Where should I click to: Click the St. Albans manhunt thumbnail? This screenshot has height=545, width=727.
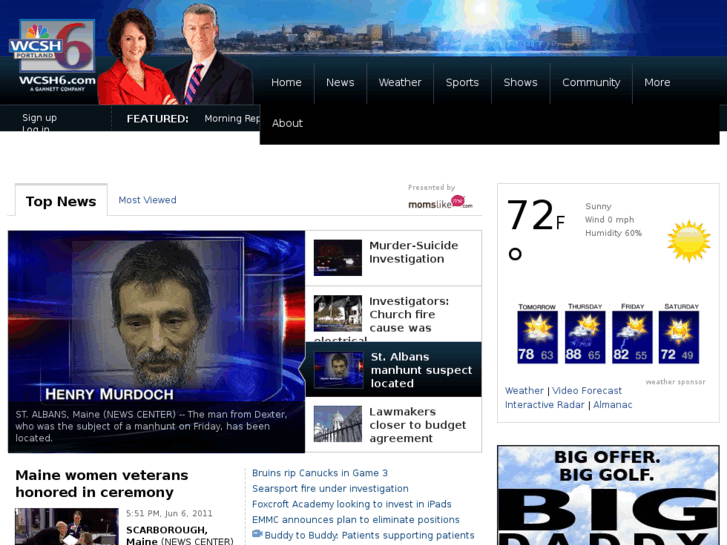(338, 370)
